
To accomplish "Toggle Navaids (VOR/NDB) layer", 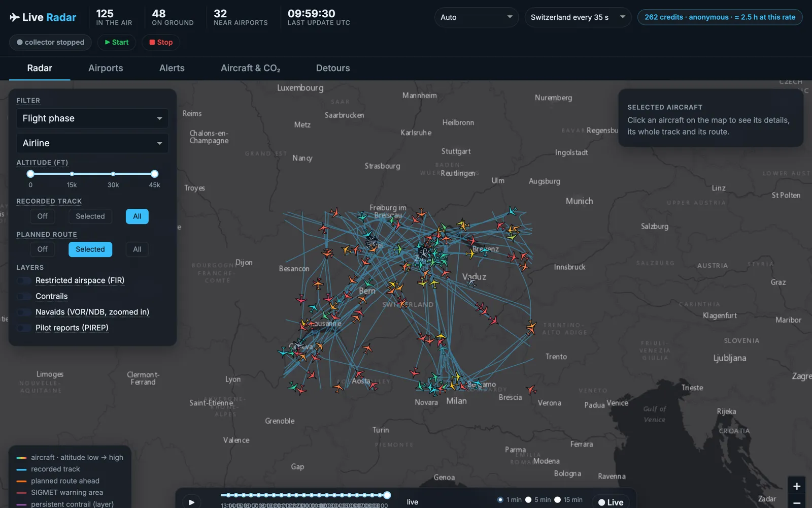I will click(x=24, y=312).
